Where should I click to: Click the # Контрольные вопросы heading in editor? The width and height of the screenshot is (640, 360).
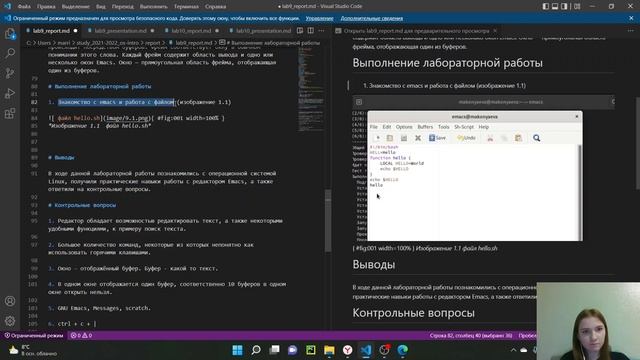(82, 205)
